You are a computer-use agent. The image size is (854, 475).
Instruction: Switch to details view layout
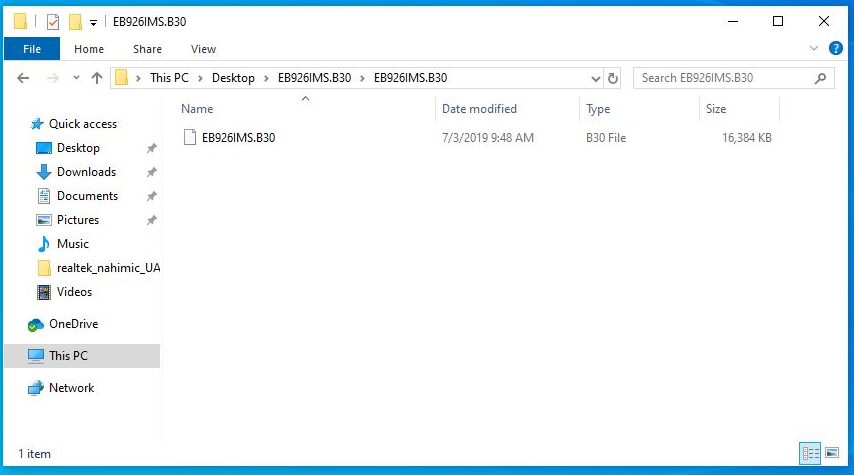point(810,453)
